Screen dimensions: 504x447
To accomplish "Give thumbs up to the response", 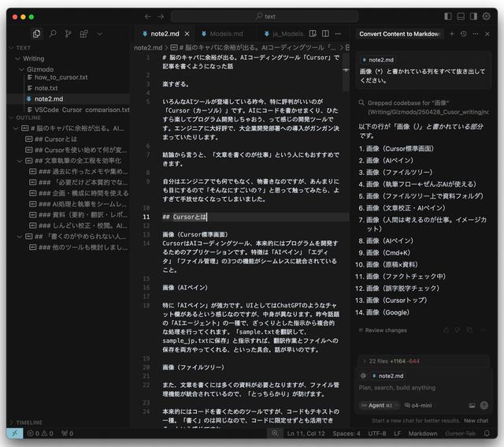I will click(447, 330).
